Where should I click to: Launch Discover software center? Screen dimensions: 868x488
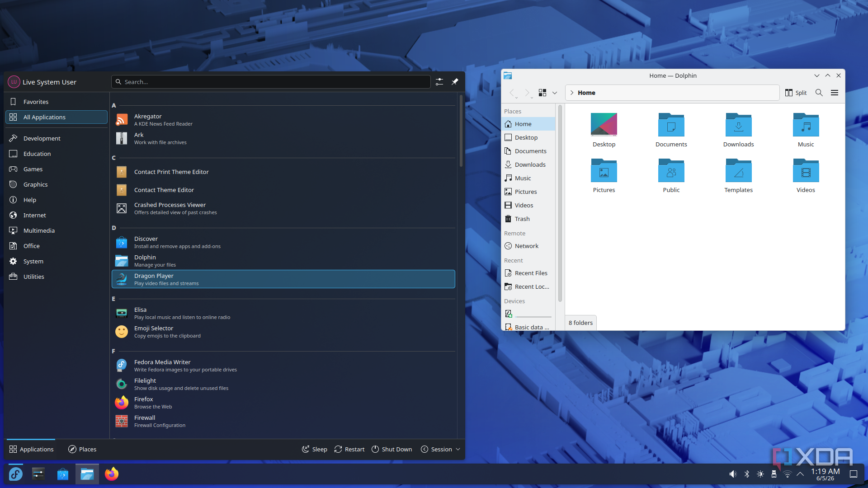point(283,242)
